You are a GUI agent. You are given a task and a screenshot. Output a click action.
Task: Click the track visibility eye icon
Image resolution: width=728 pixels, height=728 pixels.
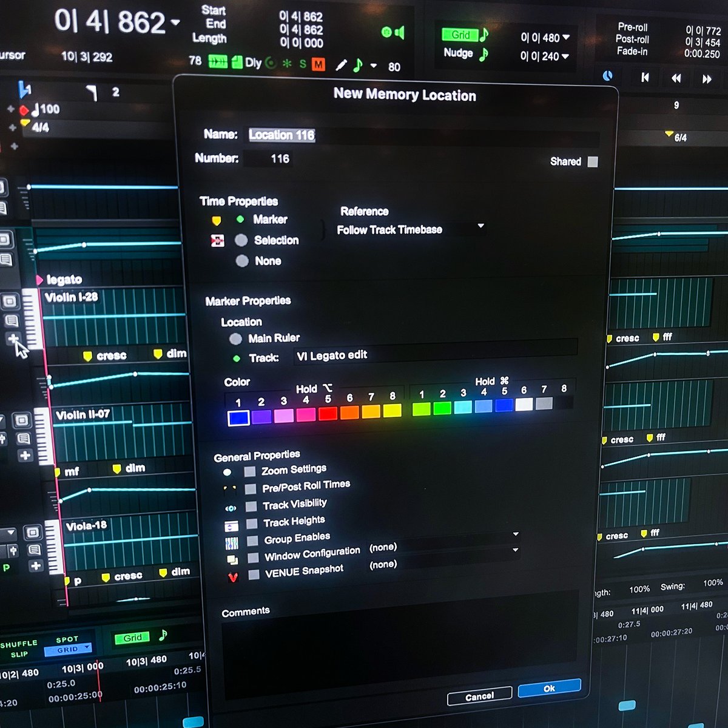230,508
